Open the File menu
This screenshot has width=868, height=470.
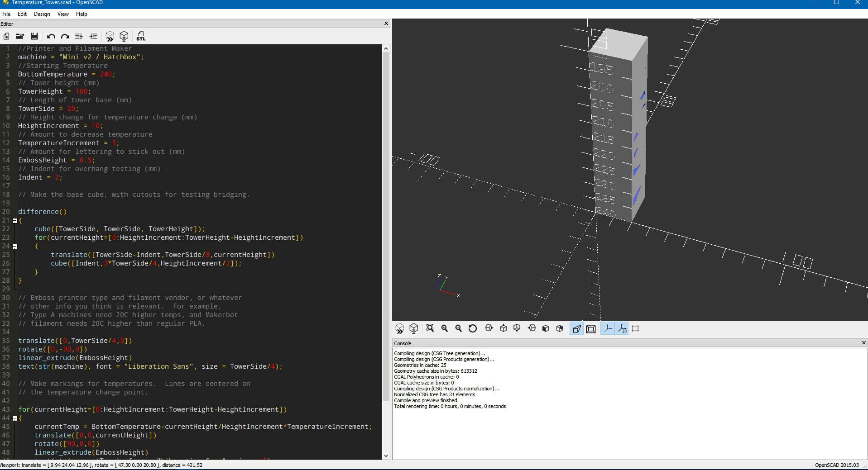[6, 14]
